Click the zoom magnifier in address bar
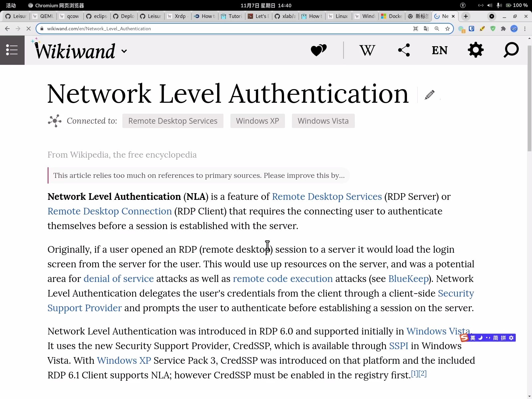 pos(437,29)
